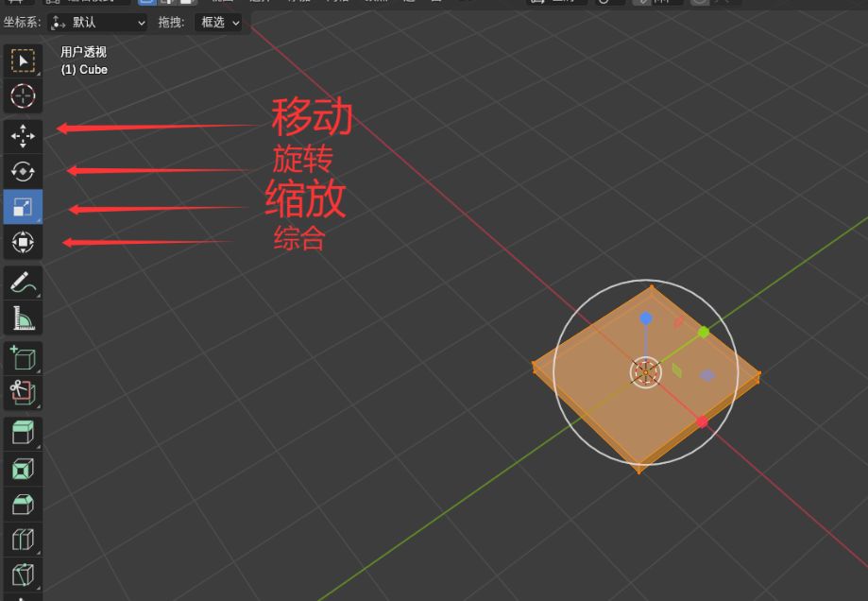Screen dimensions: 868x601
Task: Switch to the Rotate tool
Action: (x=23, y=172)
